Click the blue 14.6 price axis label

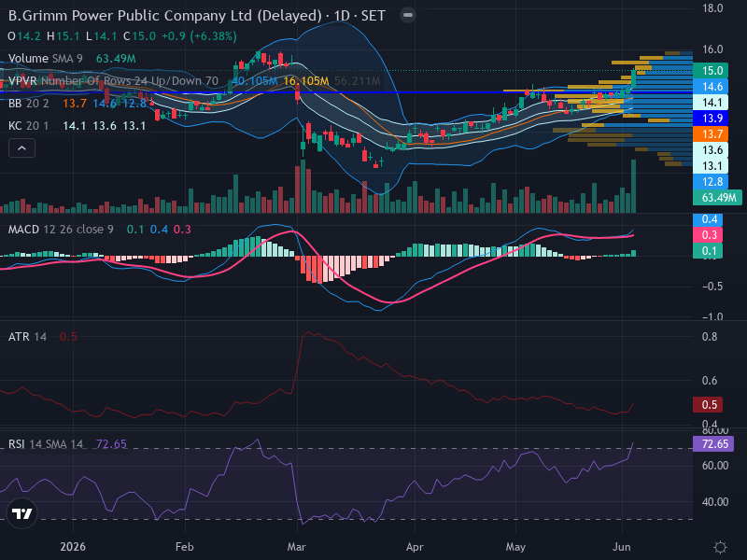[x=711, y=86]
